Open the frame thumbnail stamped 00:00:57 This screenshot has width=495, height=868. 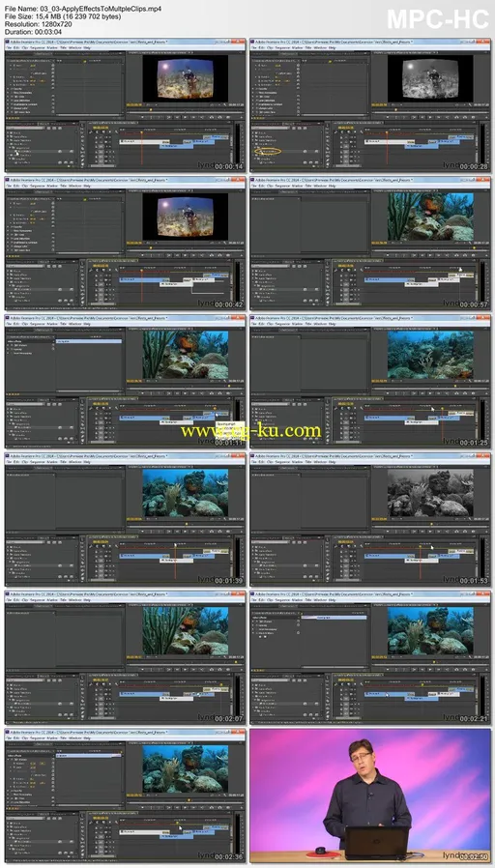click(x=370, y=244)
